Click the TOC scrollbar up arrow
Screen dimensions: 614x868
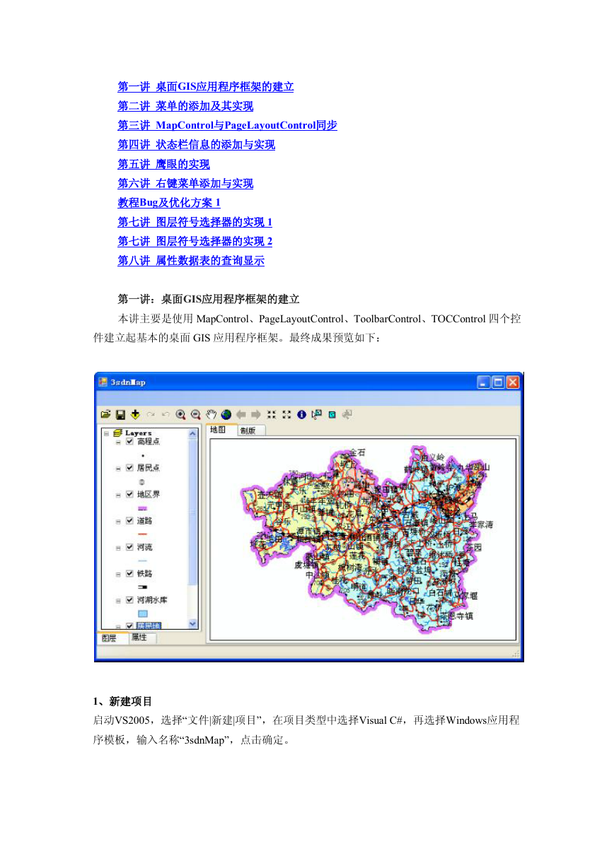pos(192,433)
